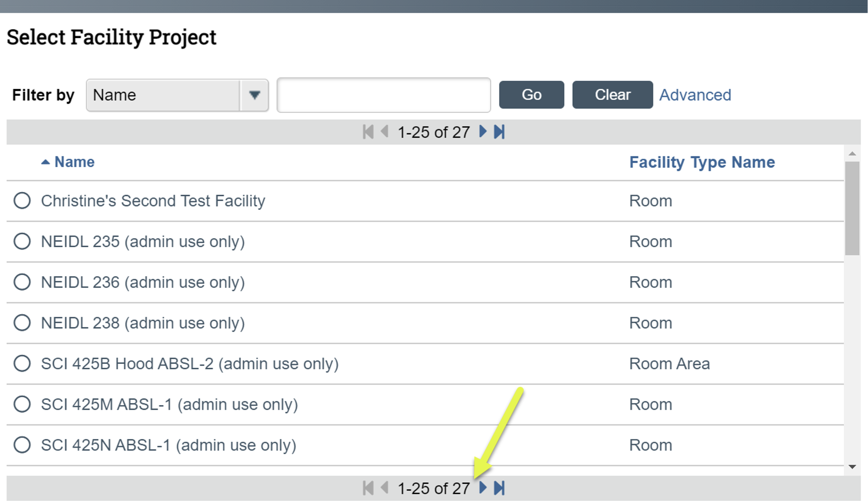Viewport: 868px width, 502px height.
Task: Jump to last page in top pager
Action: [500, 132]
